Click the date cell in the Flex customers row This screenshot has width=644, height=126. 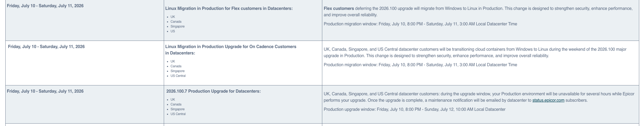[45, 6]
